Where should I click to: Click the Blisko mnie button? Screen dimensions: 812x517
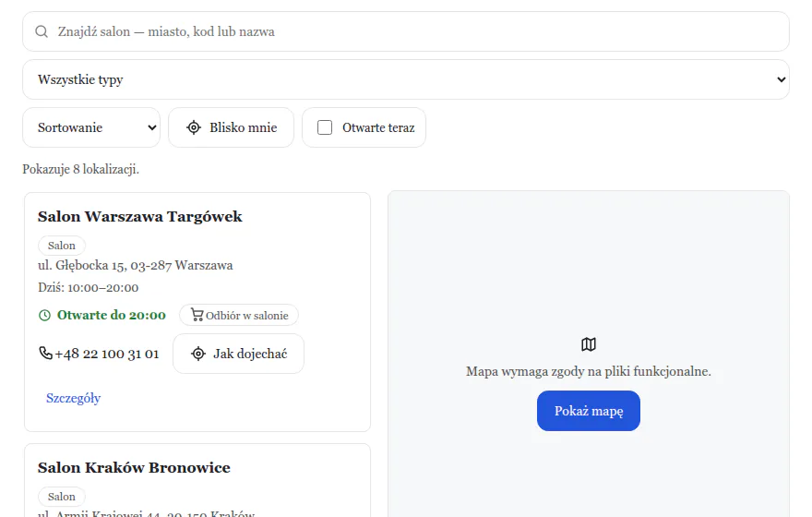coord(231,127)
